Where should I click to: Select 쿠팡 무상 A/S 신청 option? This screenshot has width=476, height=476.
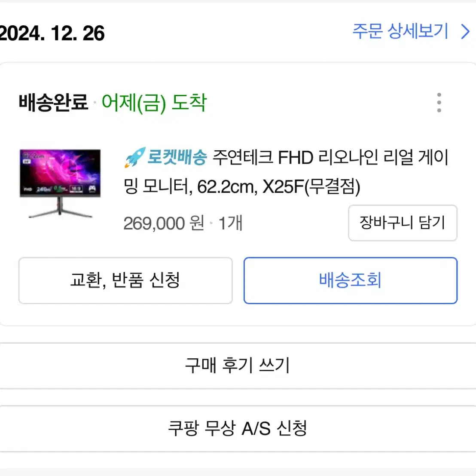click(x=238, y=429)
